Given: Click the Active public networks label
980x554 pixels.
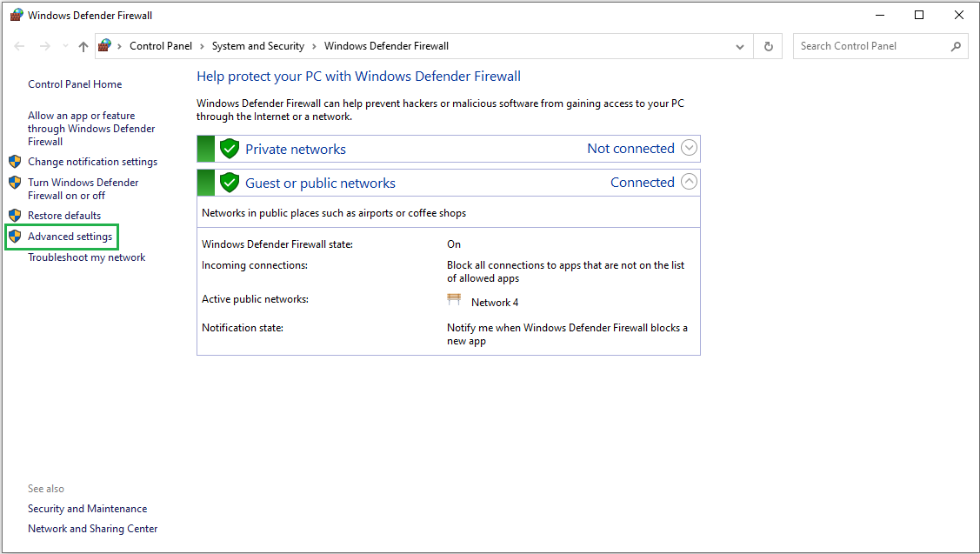Looking at the screenshot, I should pyautogui.click(x=255, y=299).
